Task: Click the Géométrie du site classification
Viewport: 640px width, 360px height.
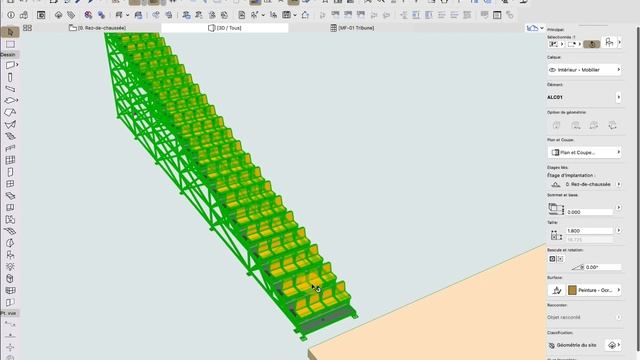Action: [x=576, y=345]
